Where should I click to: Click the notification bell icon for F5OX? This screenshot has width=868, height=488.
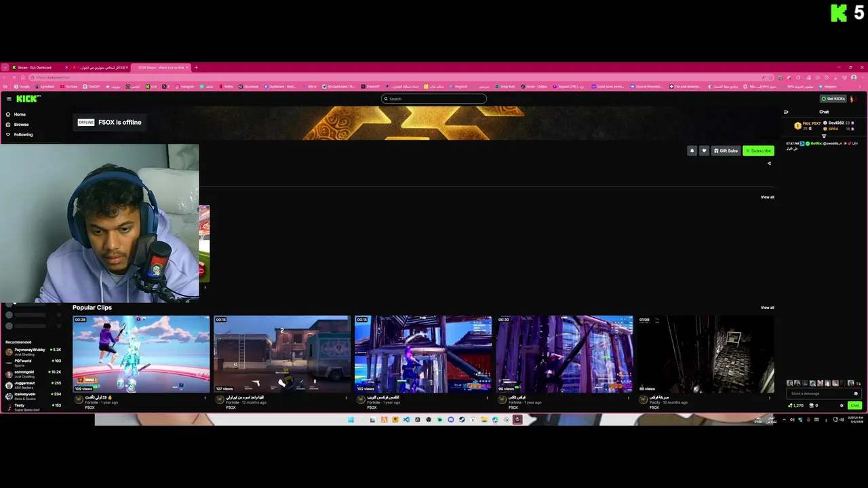(692, 150)
